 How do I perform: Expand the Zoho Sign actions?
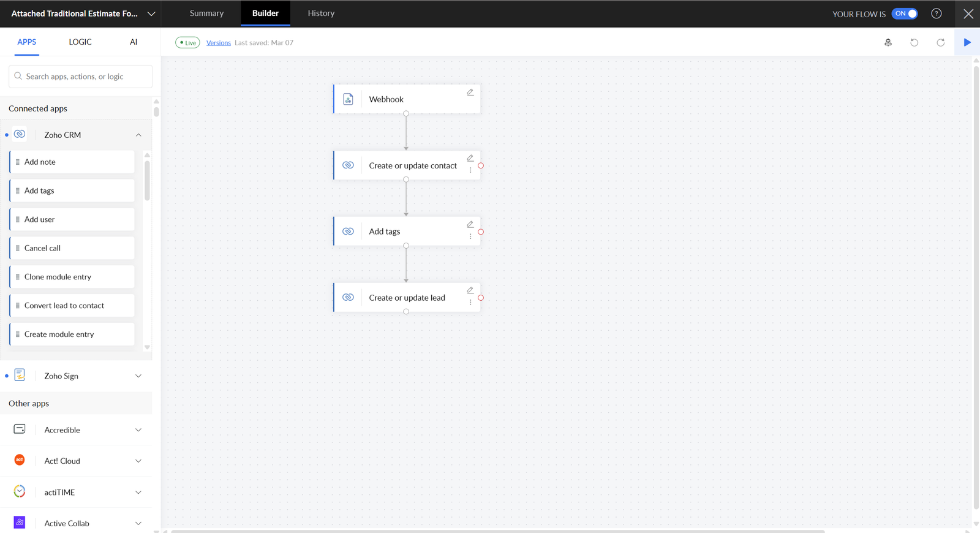click(x=138, y=376)
